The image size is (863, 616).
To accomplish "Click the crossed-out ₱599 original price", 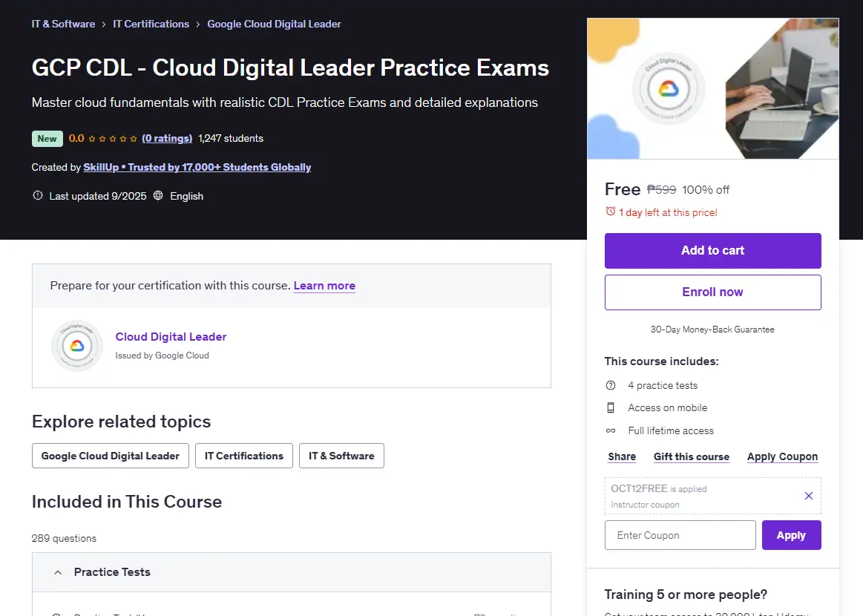I will point(661,189).
